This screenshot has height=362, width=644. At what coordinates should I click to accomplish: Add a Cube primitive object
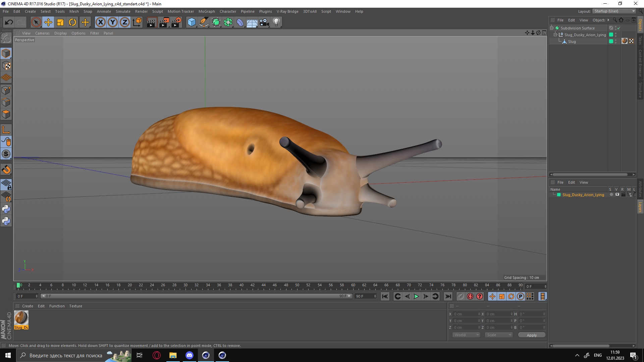tap(192, 22)
